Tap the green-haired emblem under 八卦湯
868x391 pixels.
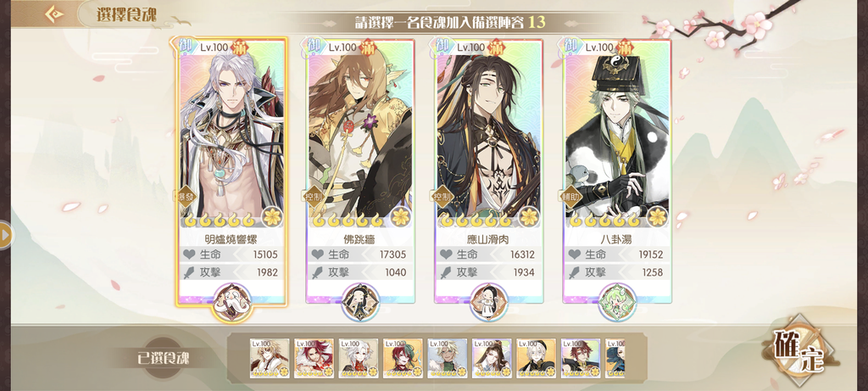[617, 303]
